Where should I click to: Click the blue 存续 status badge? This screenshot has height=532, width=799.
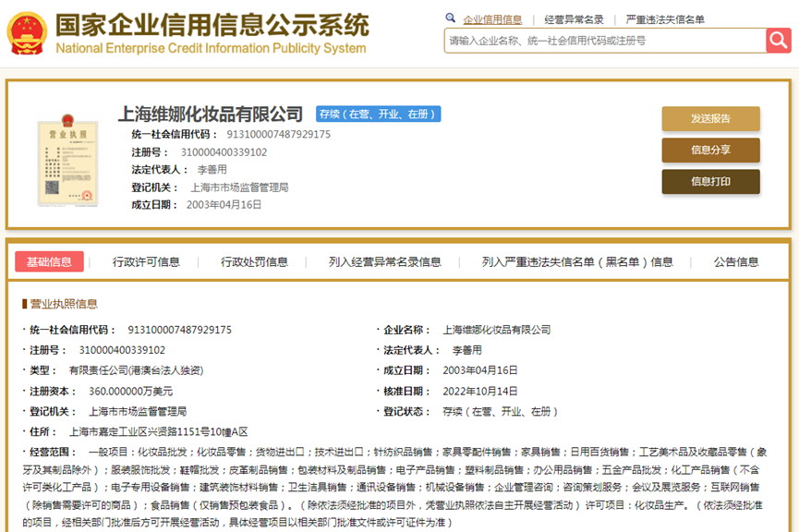[378, 115]
